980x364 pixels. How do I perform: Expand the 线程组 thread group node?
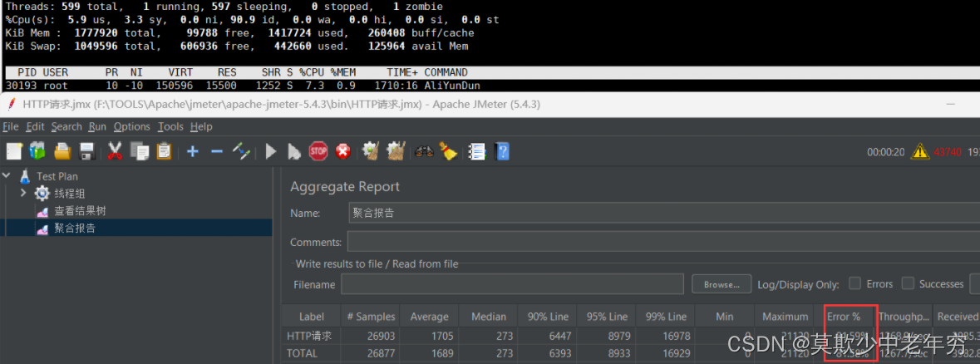point(23,193)
